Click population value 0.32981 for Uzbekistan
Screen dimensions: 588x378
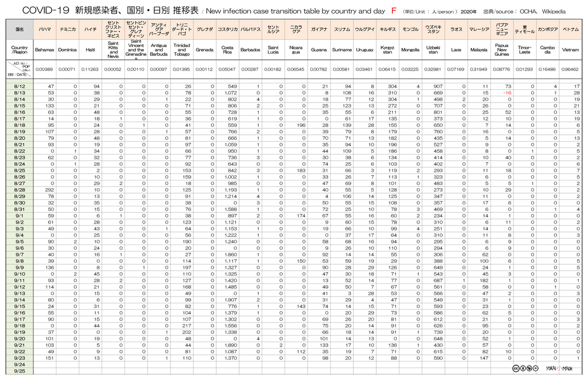point(434,70)
